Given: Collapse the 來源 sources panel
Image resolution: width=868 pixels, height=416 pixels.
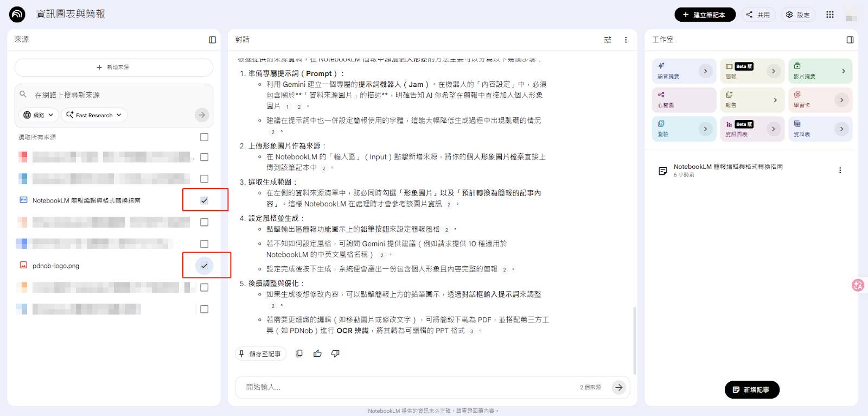Looking at the screenshot, I should [x=212, y=40].
